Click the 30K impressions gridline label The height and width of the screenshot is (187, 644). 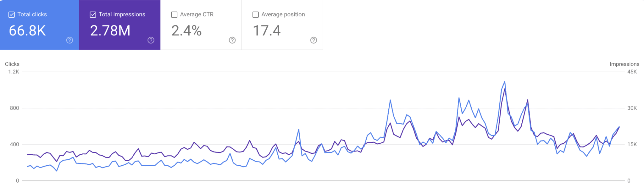point(632,108)
